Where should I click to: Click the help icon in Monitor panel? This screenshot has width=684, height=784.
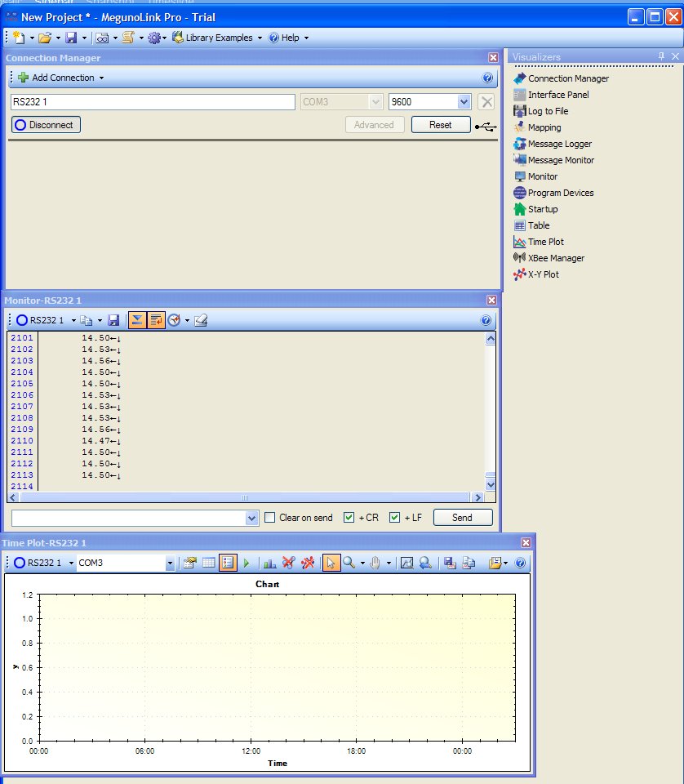point(486,320)
